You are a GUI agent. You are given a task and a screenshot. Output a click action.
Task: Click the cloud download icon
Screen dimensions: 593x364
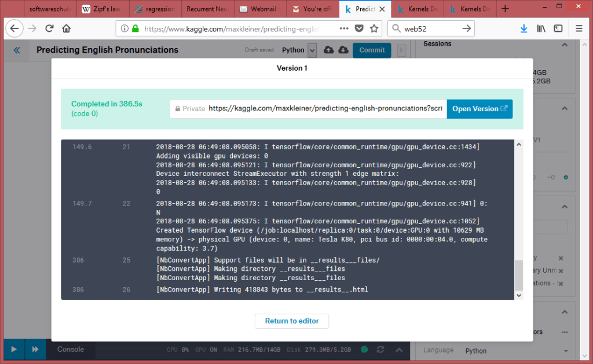(x=343, y=50)
